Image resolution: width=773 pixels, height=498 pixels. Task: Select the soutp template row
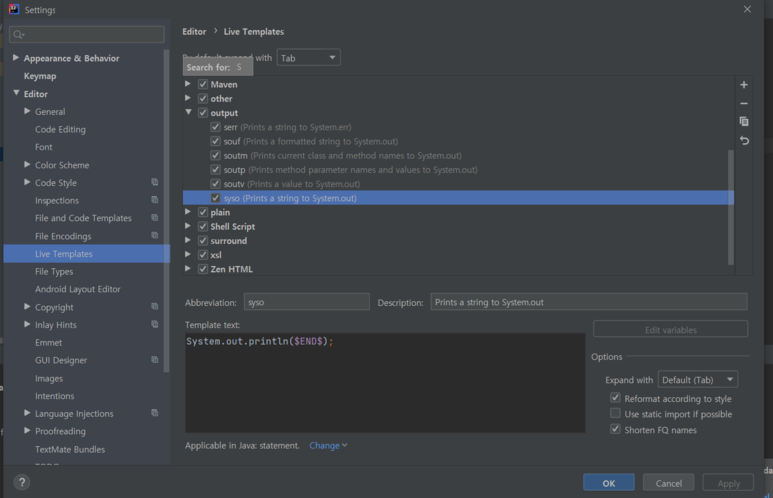pos(458,170)
